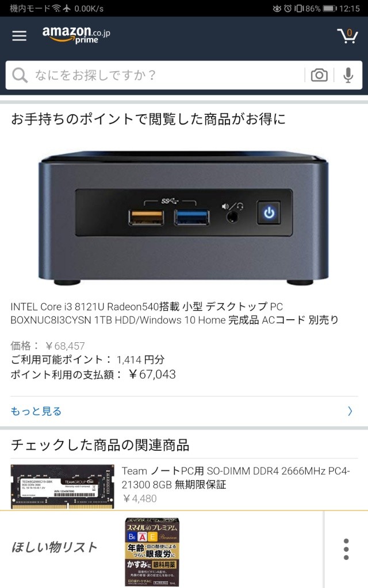Tap the ¥4,480 memory price

140,499
